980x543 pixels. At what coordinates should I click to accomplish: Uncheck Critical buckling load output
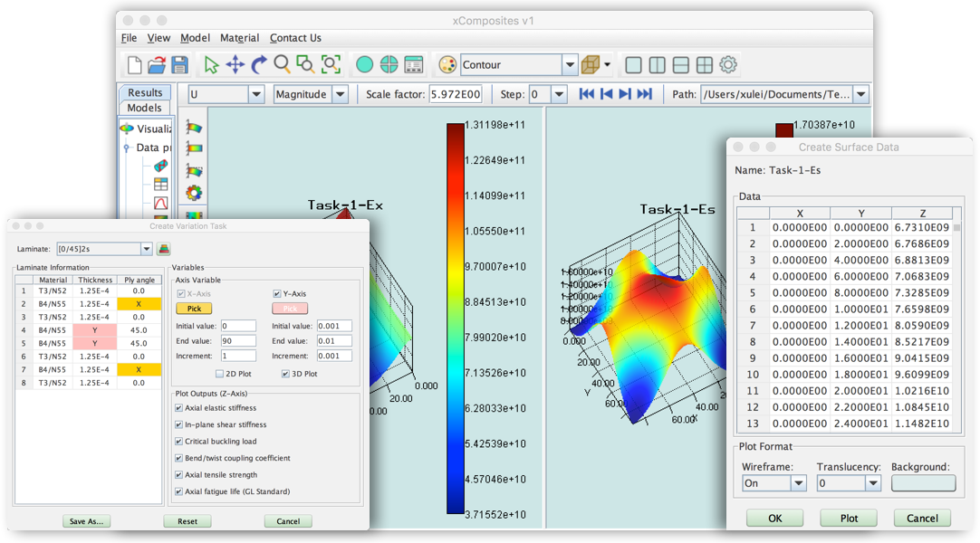point(178,442)
